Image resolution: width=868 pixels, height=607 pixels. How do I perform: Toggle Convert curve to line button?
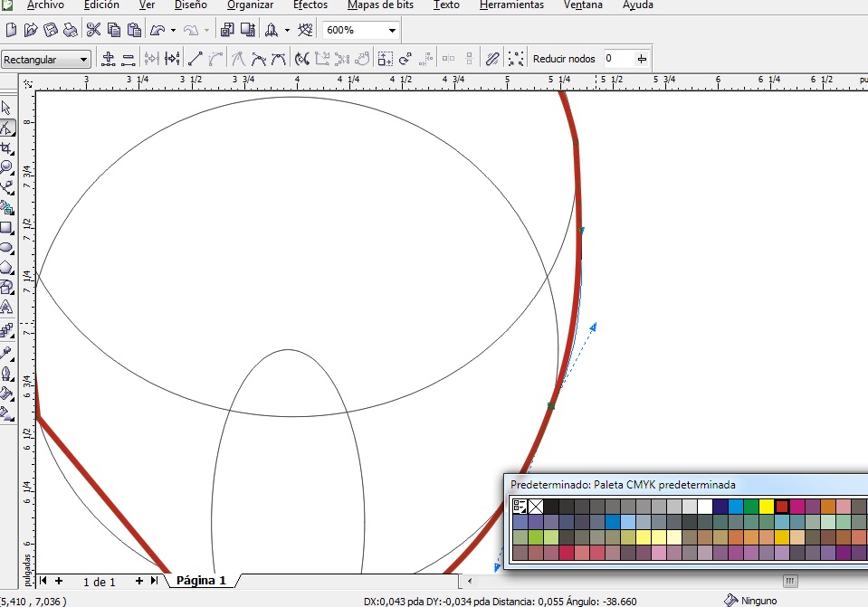[194, 59]
